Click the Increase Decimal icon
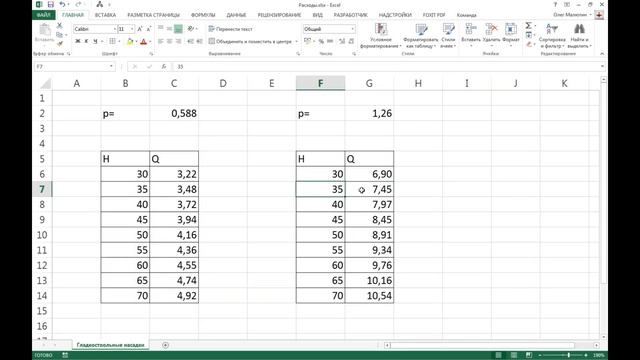 click(342, 41)
